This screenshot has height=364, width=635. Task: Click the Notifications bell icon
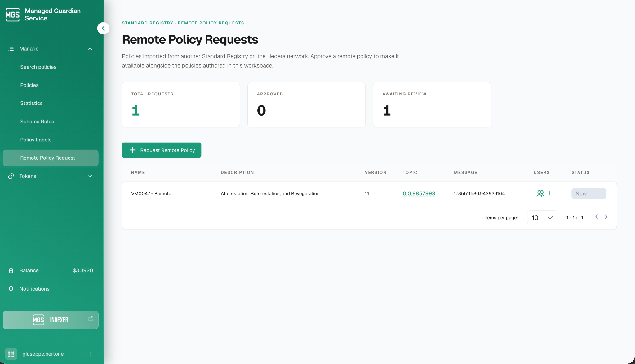11,289
